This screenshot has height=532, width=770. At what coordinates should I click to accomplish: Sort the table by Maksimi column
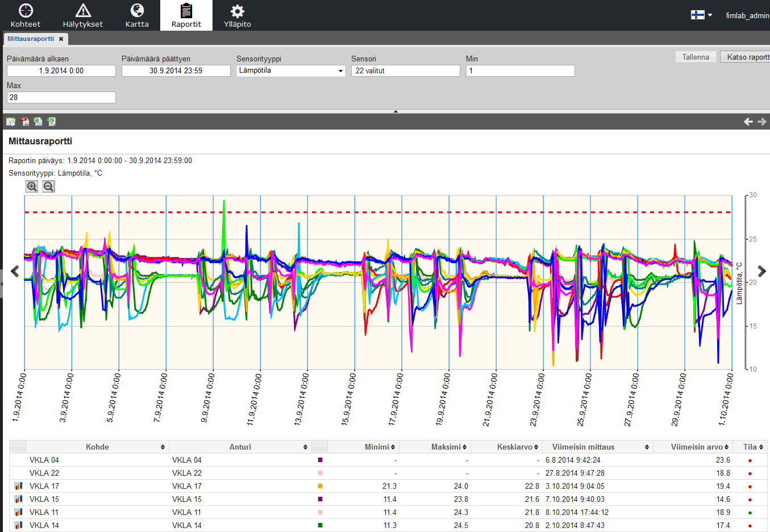click(x=435, y=447)
